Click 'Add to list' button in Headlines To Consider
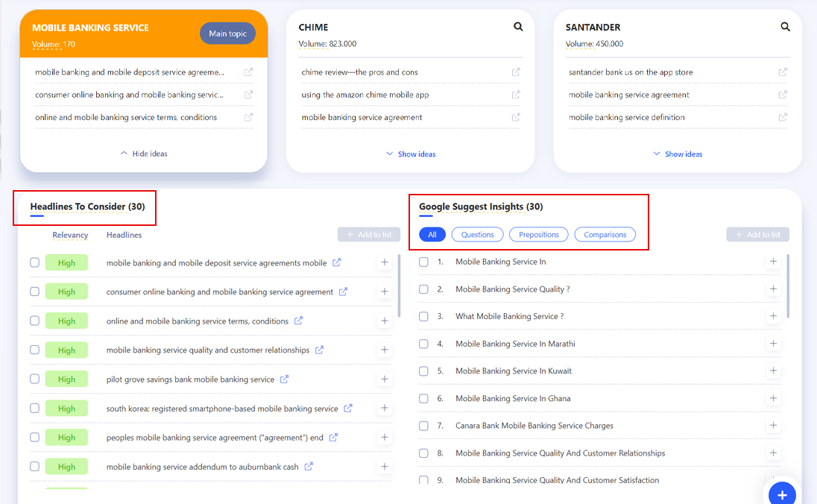 [369, 235]
